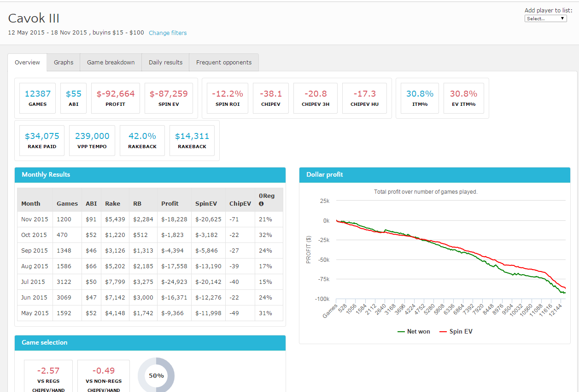
Task: Select the $-92,664 Profit stat card
Action: (x=116, y=98)
